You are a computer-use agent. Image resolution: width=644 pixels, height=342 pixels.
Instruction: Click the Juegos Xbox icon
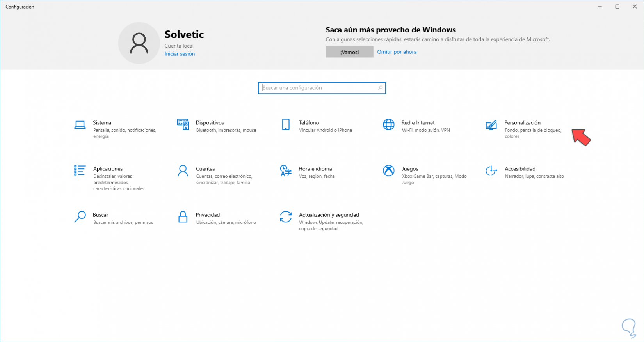388,171
